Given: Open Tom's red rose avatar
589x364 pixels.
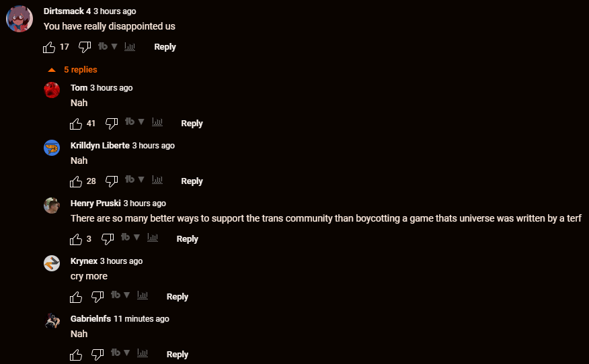Looking at the screenshot, I should pos(52,90).
